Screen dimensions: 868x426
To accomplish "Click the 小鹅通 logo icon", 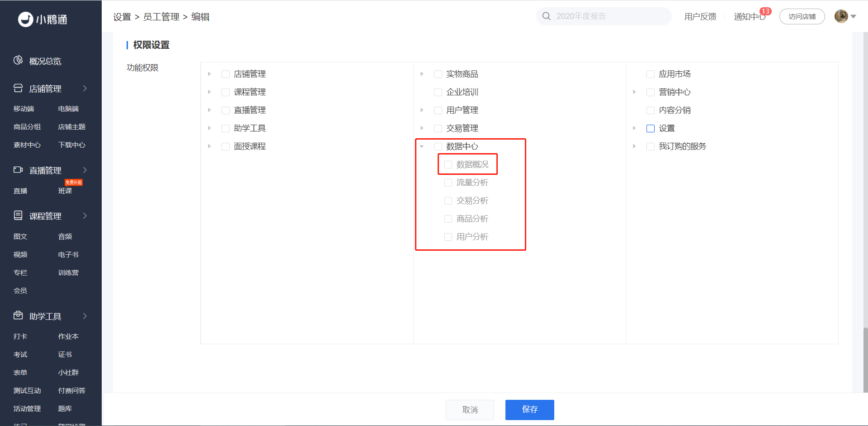I will tap(25, 19).
